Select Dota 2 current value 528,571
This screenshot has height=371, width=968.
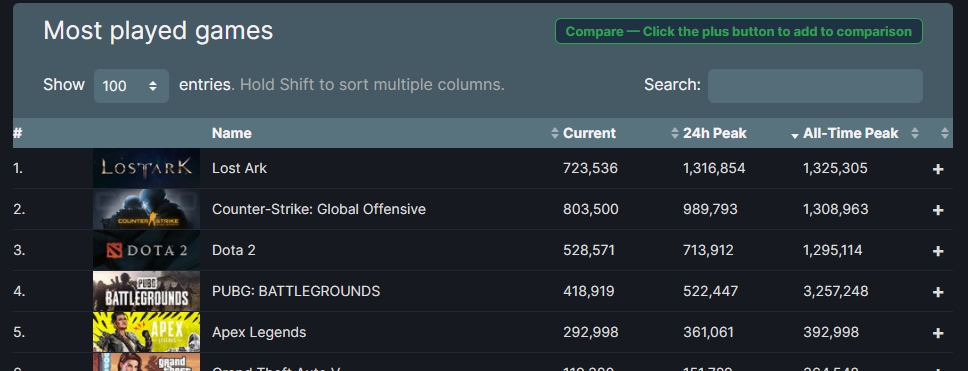pos(588,250)
